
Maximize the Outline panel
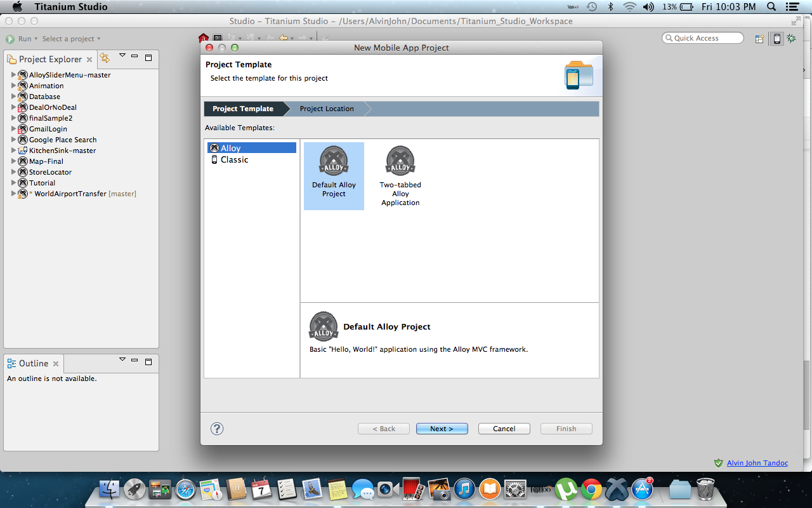point(148,361)
